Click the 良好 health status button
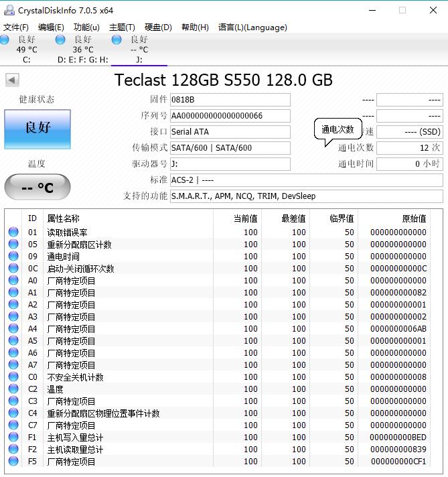Screen dimensions: 448x477 pos(38,129)
